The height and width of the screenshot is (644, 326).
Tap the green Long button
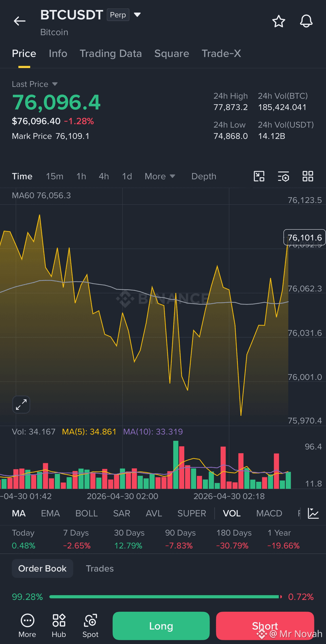click(x=161, y=626)
